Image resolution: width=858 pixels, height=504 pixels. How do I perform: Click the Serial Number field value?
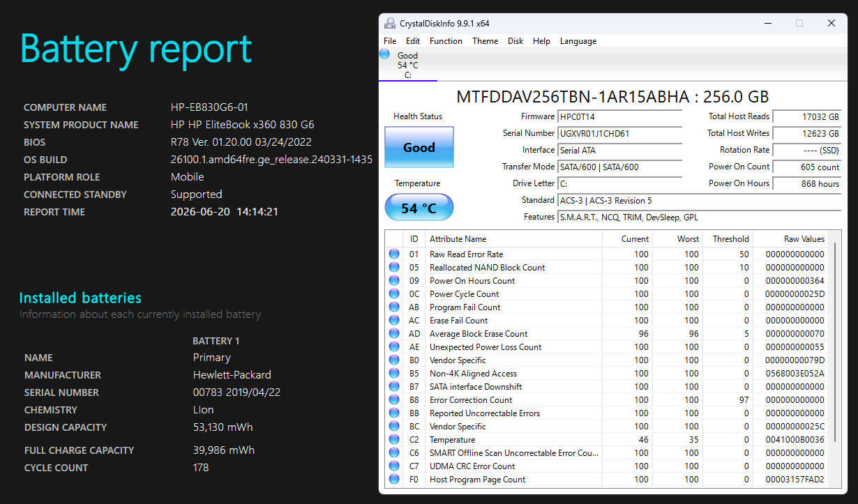click(x=619, y=133)
